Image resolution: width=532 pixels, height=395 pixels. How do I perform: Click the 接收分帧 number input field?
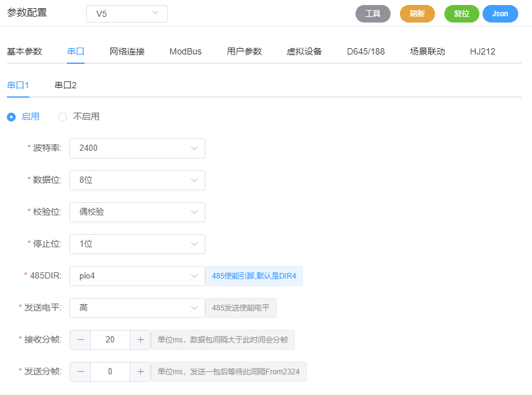(110, 340)
